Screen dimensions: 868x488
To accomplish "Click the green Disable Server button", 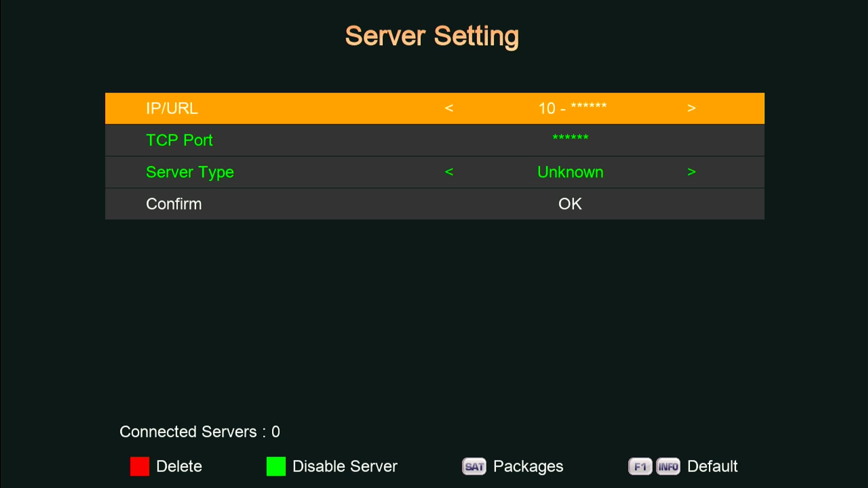I will (x=276, y=466).
